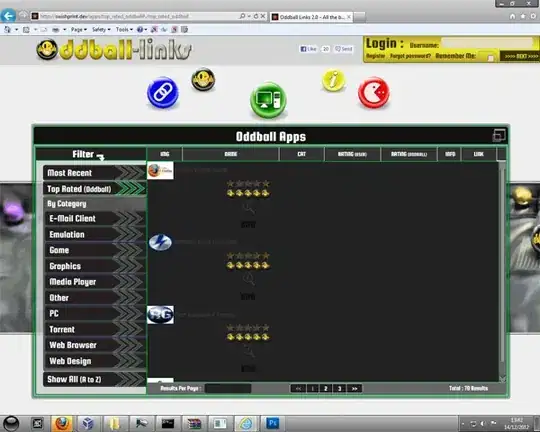This screenshot has width=540, height=432.
Task: Filter by Graphics category
Action: 95,266
